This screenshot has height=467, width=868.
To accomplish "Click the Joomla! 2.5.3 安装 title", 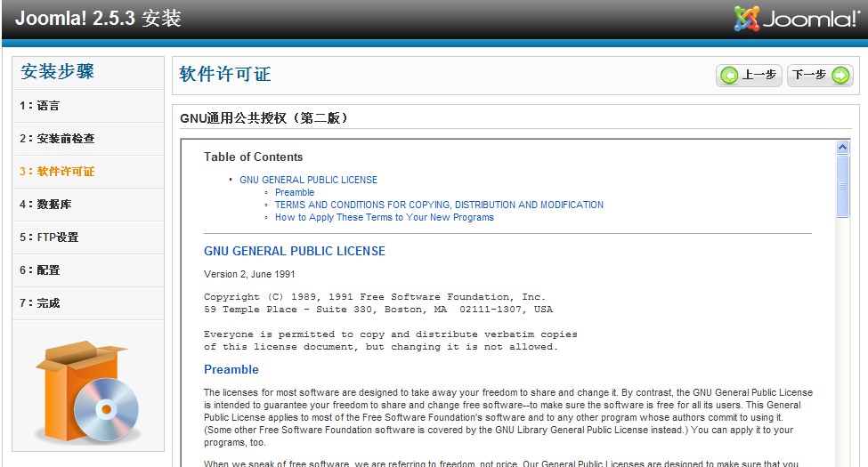I will [x=98, y=19].
